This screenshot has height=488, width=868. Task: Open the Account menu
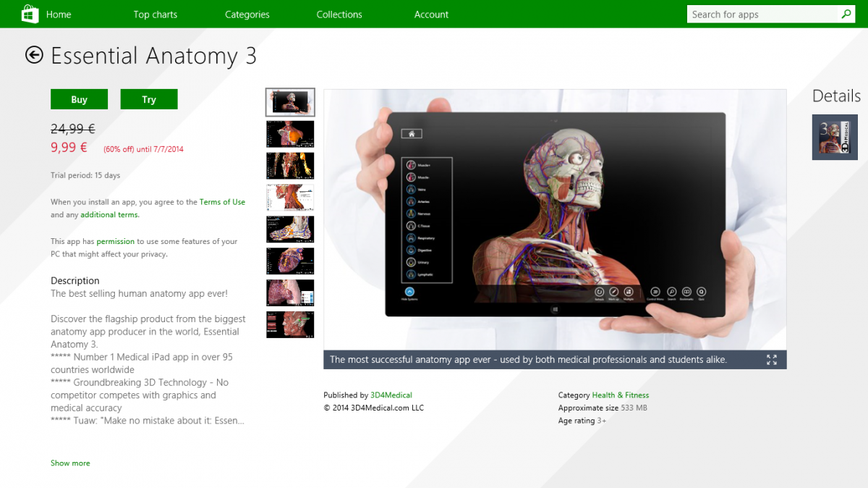pos(431,14)
